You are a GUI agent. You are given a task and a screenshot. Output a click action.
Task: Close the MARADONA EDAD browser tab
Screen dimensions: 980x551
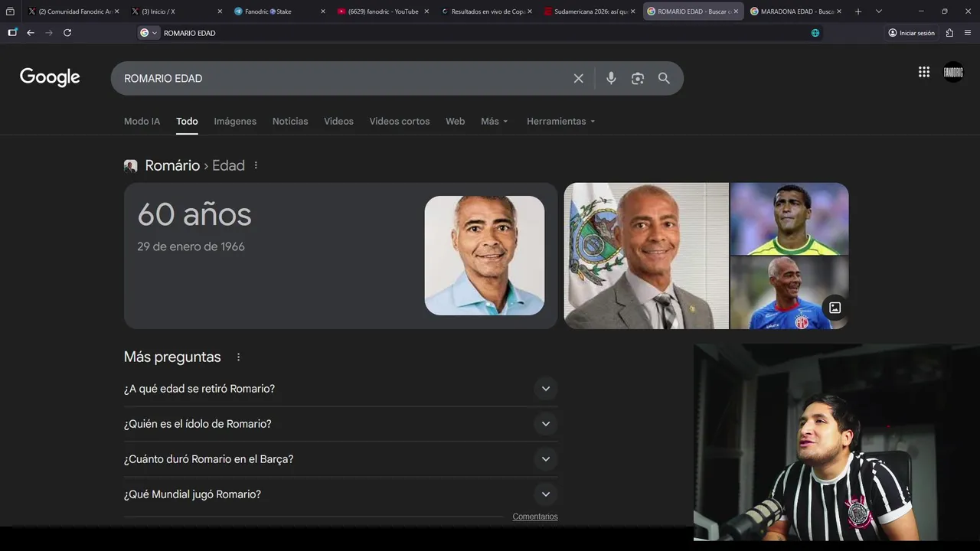[x=839, y=11]
